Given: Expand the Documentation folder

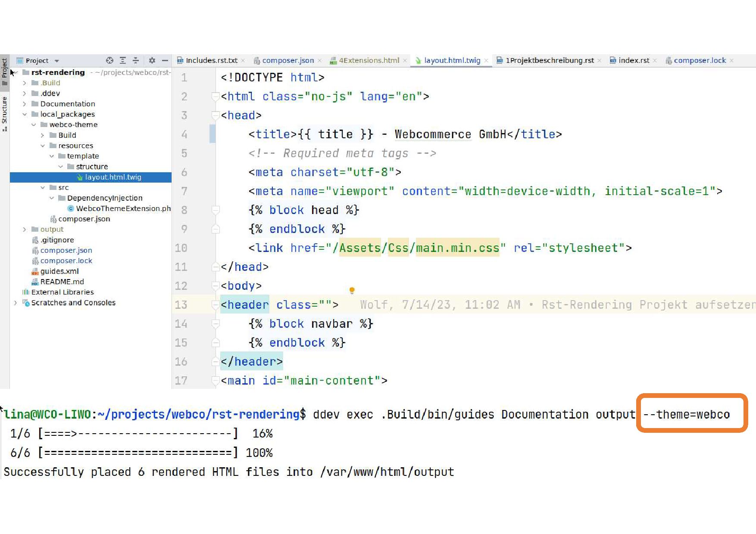Looking at the screenshot, I should tap(25, 104).
